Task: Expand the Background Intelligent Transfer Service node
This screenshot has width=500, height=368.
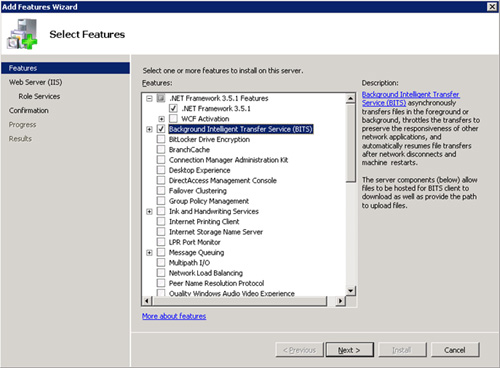Action: (x=149, y=129)
